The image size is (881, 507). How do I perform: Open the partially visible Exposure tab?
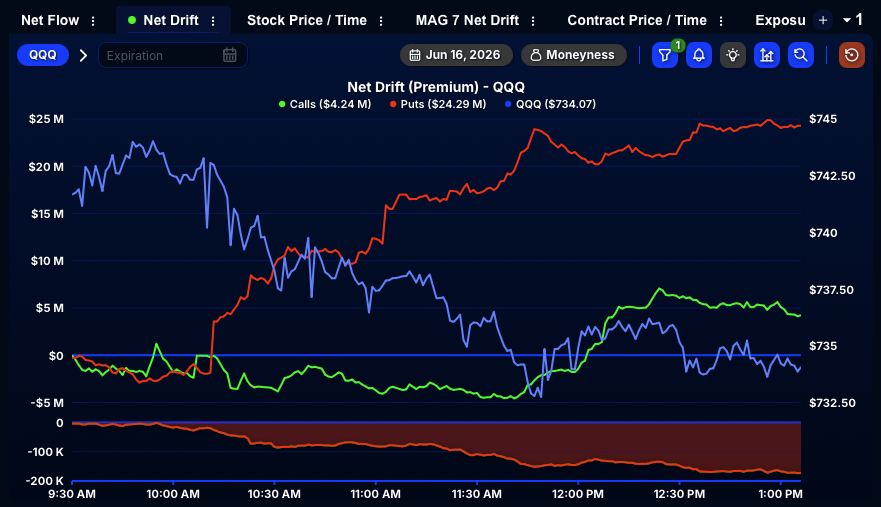[x=780, y=20]
